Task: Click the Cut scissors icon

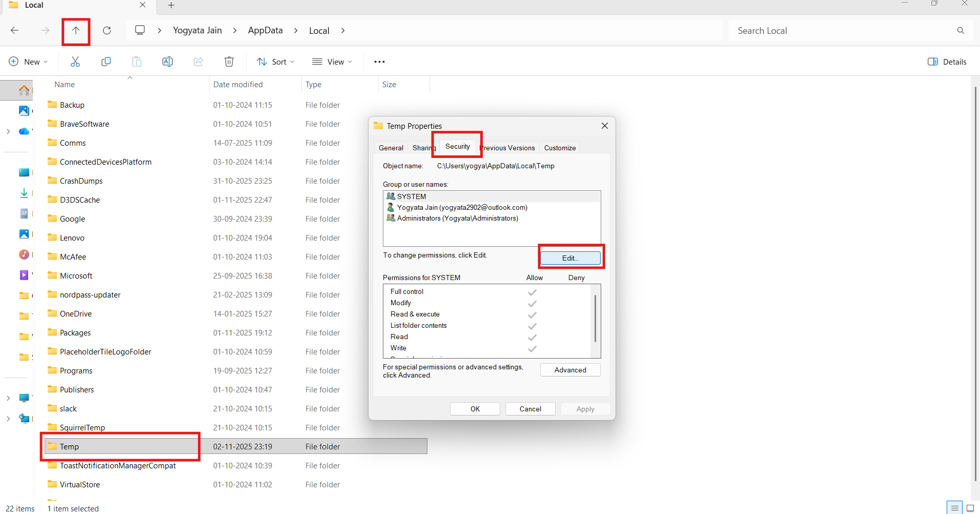Action: tap(75, 62)
